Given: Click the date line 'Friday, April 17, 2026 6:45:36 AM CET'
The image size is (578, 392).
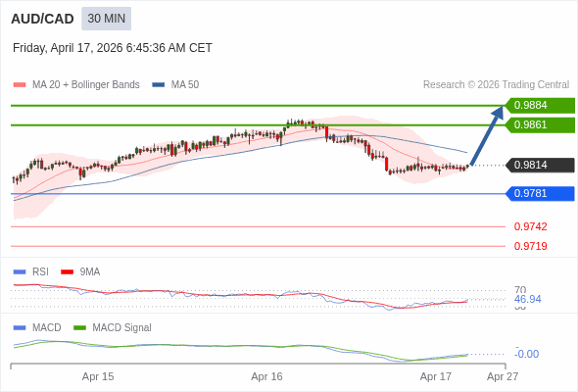Looking at the screenshot, I should 113,48.
